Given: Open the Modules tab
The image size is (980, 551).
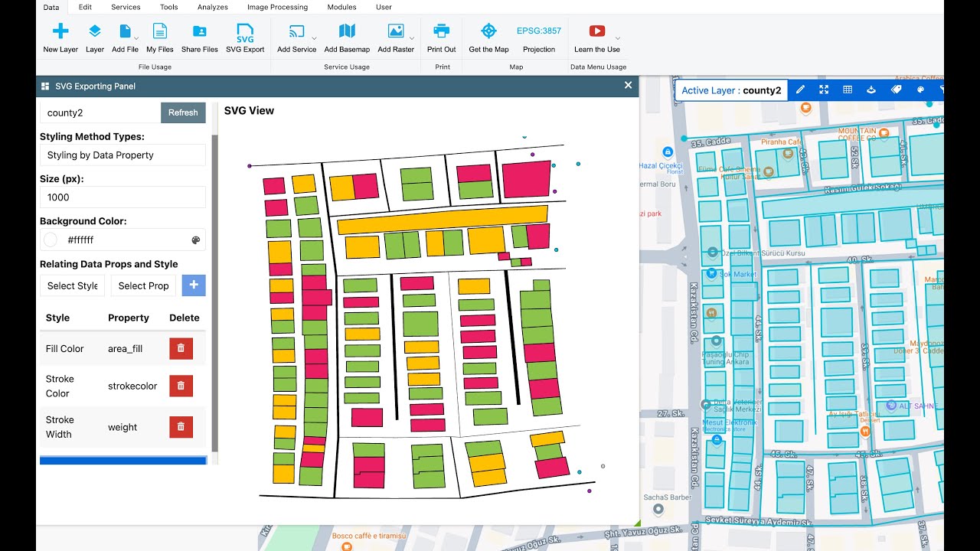Looking at the screenshot, I should pyautogui.click(x=341, y=7).
